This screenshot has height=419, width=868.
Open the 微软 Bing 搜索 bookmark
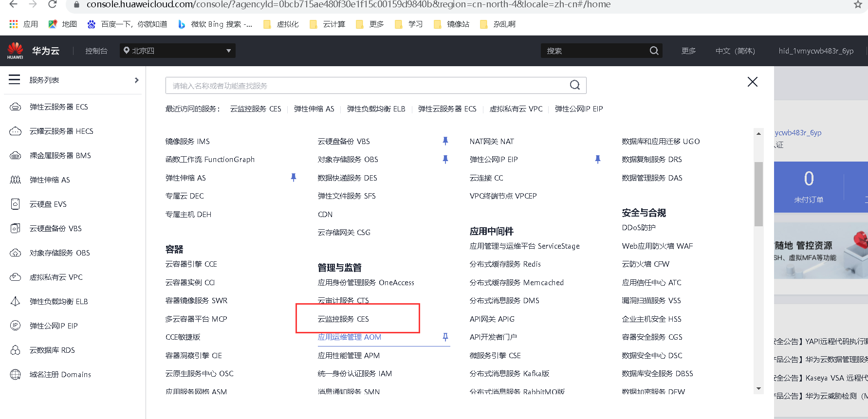point(215,24)
